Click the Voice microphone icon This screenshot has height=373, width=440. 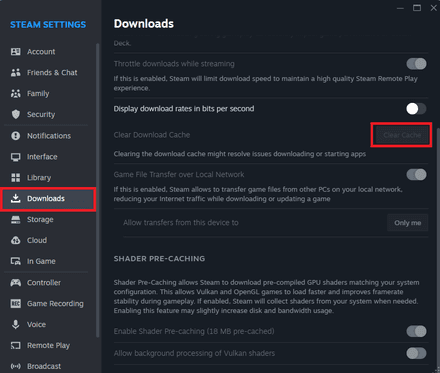coord(16,324)
